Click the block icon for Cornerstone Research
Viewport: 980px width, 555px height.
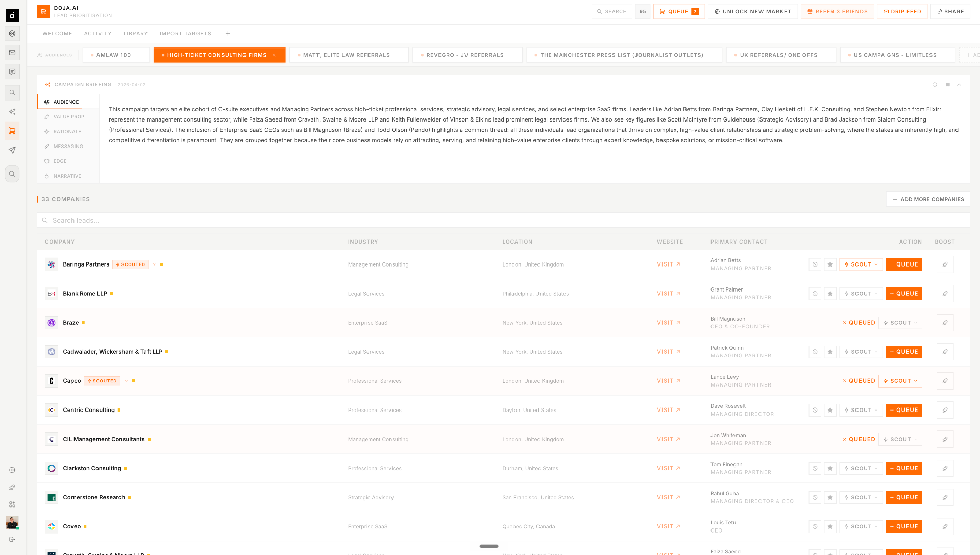815,497
